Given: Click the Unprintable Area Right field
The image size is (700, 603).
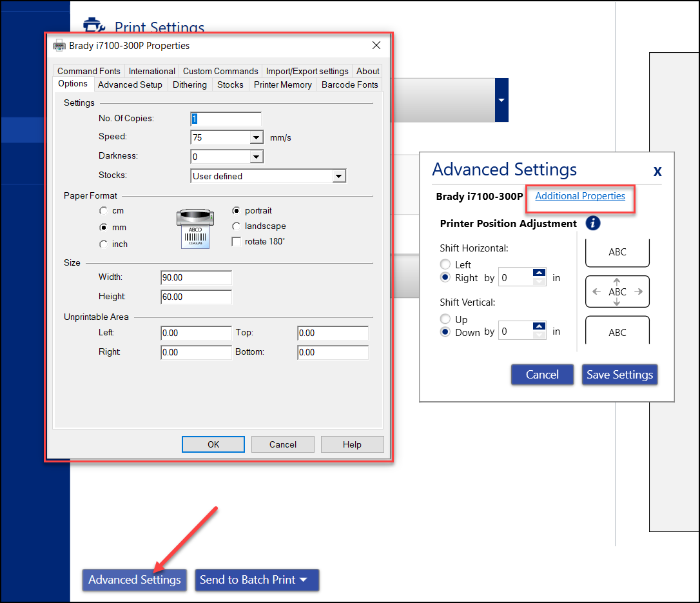Looking at the screenshot, I should (196, 352).
